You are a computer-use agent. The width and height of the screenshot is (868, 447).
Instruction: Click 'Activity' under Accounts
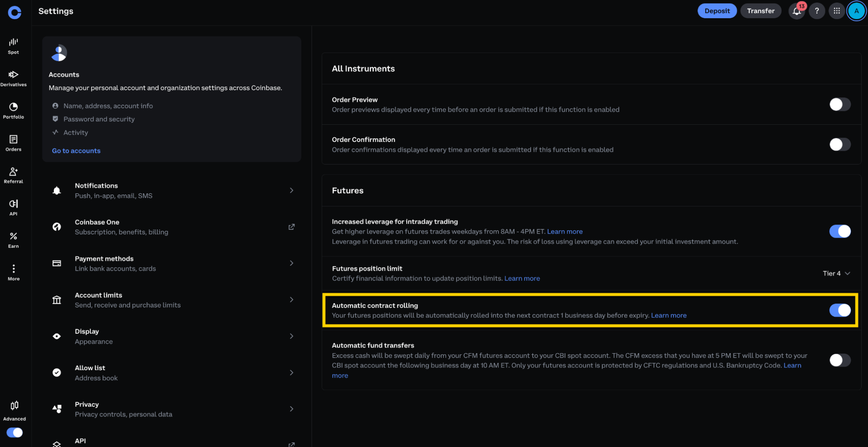76,132
